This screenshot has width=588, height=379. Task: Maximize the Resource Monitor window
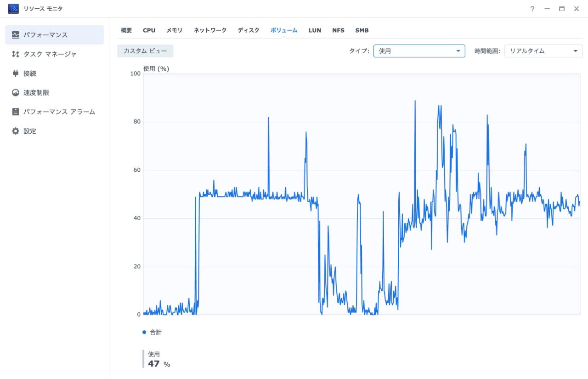tap(561, 9)
